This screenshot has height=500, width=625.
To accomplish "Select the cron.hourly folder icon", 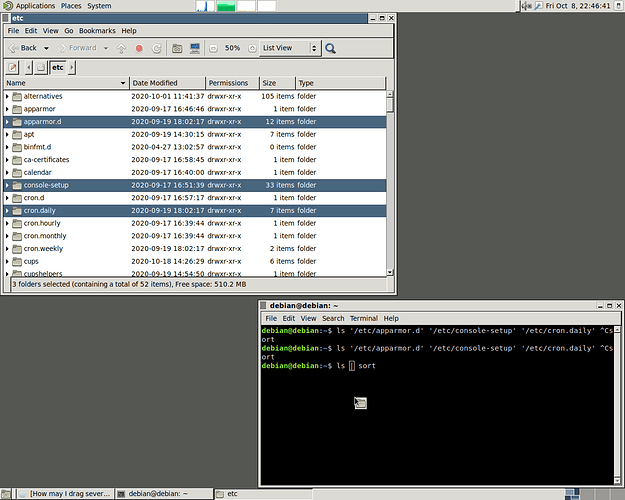I will (x=17, y=223).
